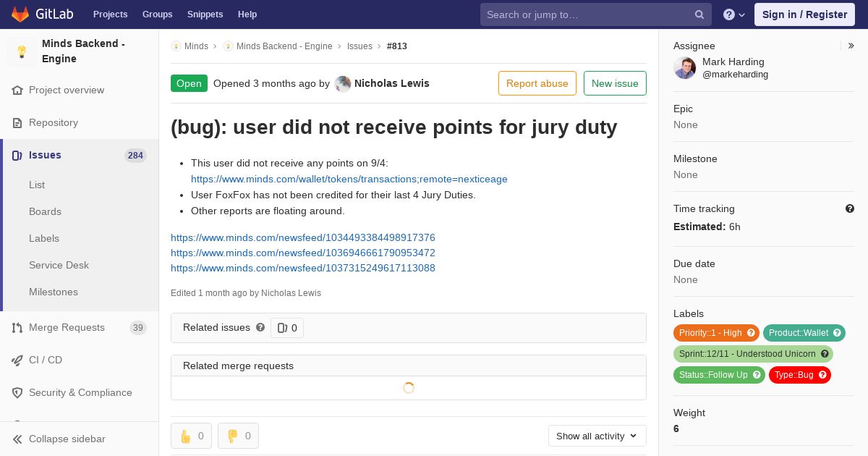Open the Show all activity dropdown
This screenshot has height=456, width=868.
click(597, 436)
